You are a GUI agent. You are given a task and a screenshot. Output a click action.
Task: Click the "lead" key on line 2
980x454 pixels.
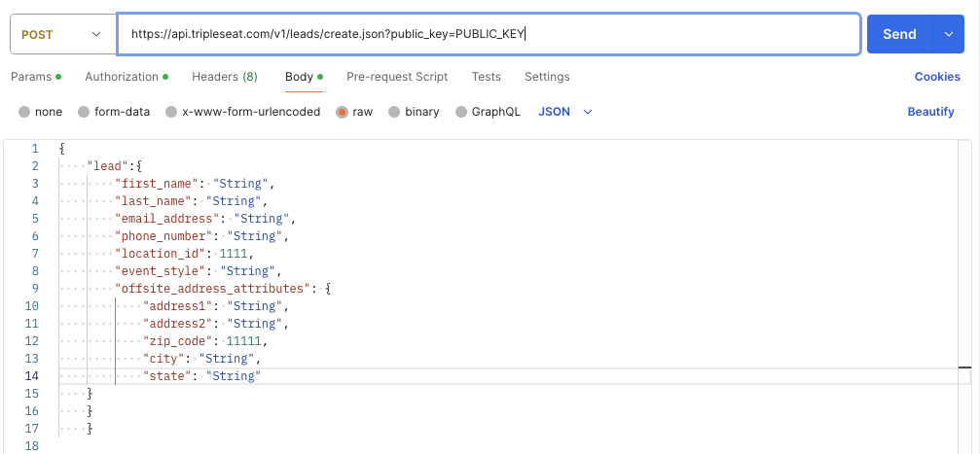pyautogui.click(x=107, y=166)
